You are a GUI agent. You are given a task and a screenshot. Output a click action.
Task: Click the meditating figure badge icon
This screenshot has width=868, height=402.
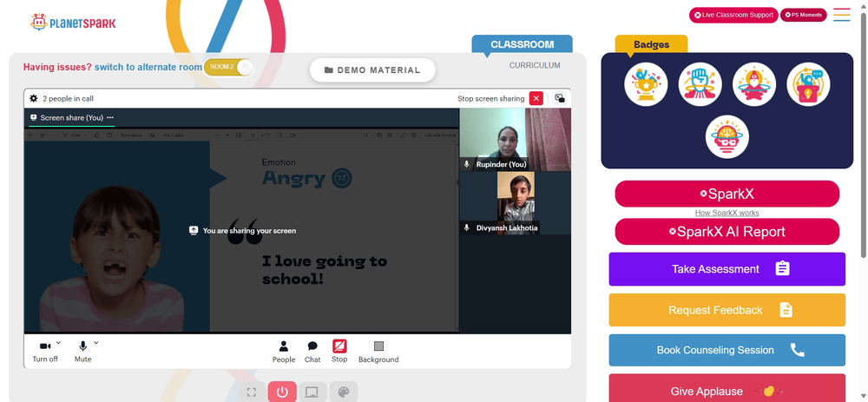[754, 84]
